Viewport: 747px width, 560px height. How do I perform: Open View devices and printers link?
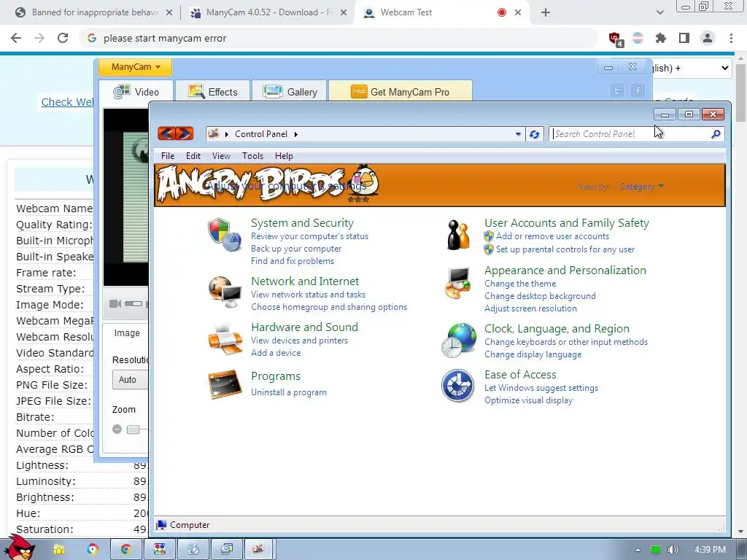click(299, 341)
